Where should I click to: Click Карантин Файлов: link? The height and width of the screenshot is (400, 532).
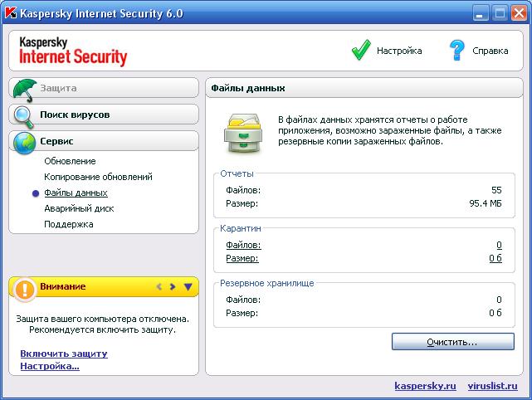click(243, 245)
